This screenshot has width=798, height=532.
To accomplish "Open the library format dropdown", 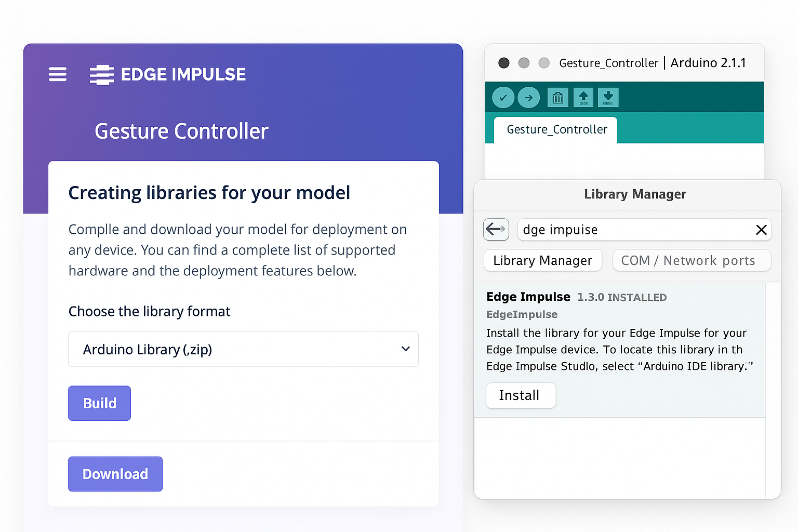I will pyautogui.click(x=243, y=349).
